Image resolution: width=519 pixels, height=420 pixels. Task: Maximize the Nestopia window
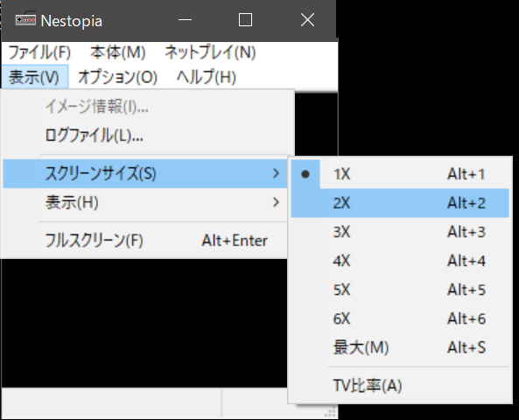[245, 20]
